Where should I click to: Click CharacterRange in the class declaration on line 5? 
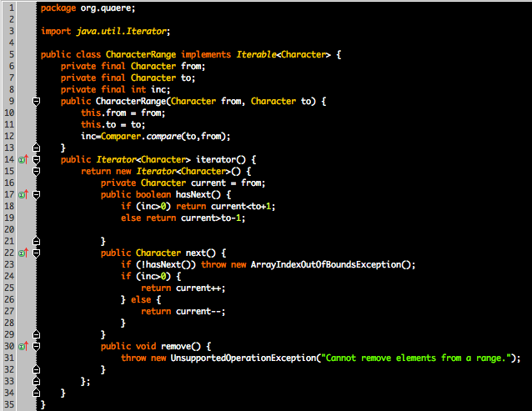[x=141, y=54]
